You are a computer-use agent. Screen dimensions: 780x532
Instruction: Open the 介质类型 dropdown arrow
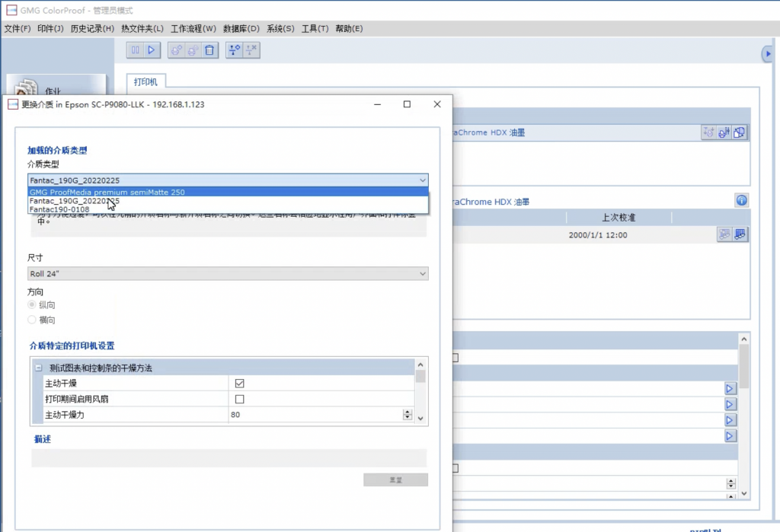pos(422,180)
